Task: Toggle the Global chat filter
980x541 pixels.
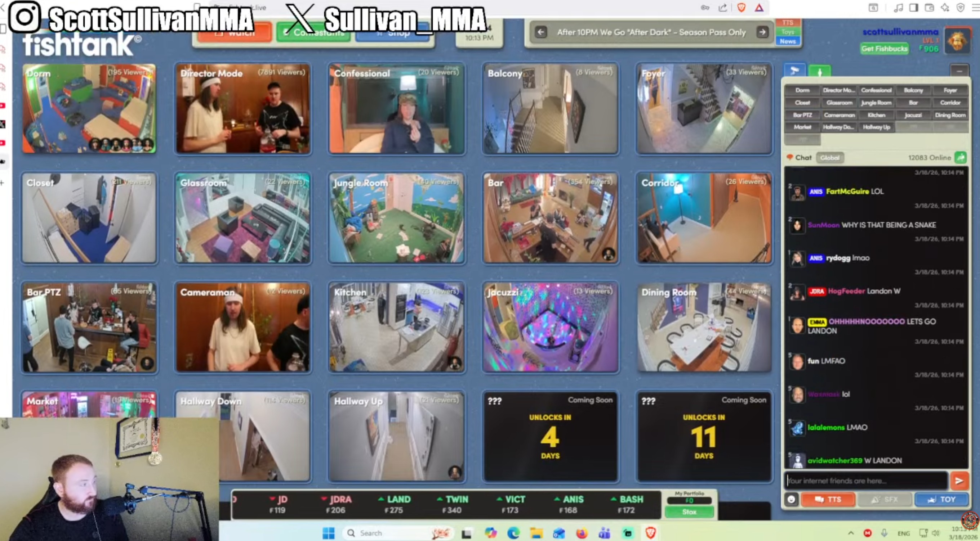Action: click(830, 157)
